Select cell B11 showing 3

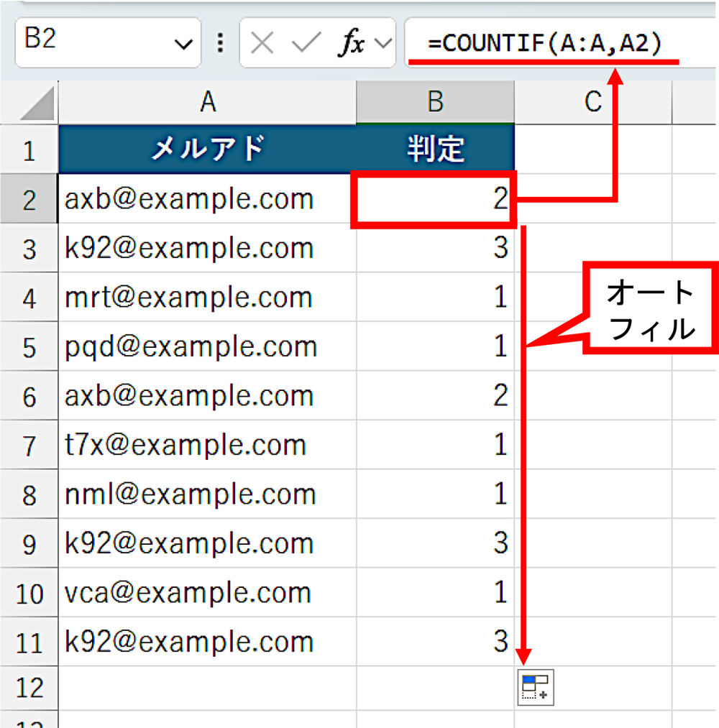click(x=435, y=642)
